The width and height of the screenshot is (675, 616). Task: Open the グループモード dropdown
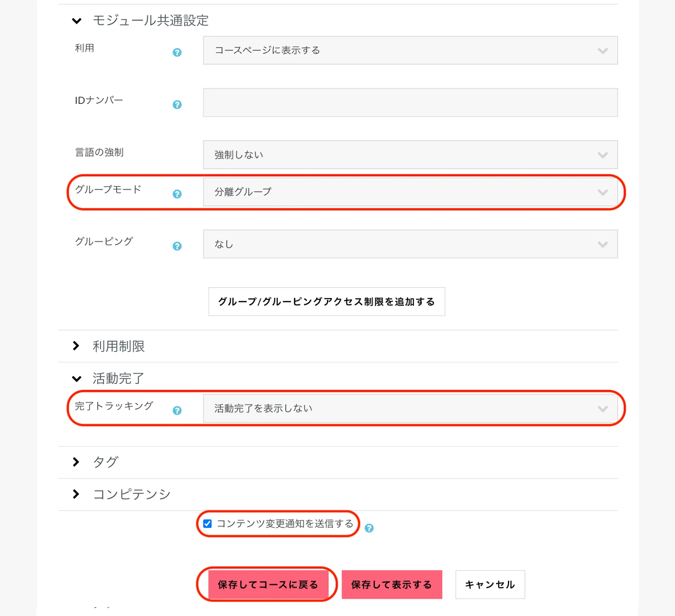(x=410, y=192)
